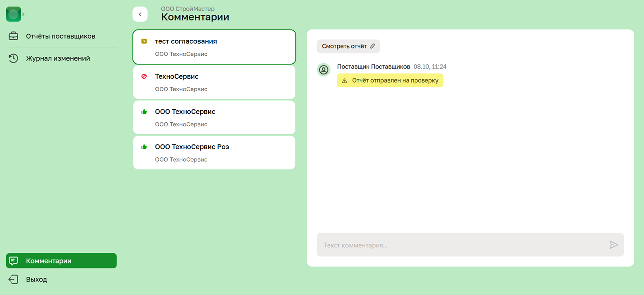Click the link icon beside Смотреть отчёт

[372, 46]
